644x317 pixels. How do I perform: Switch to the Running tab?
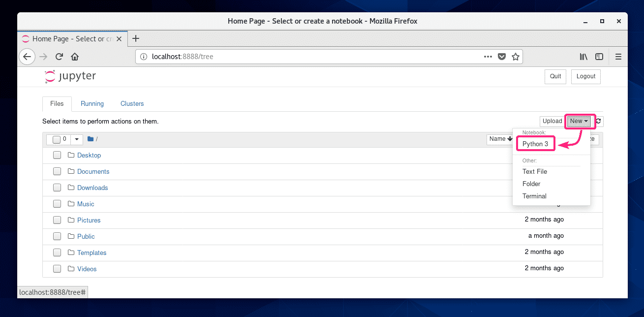click(92, 104)
